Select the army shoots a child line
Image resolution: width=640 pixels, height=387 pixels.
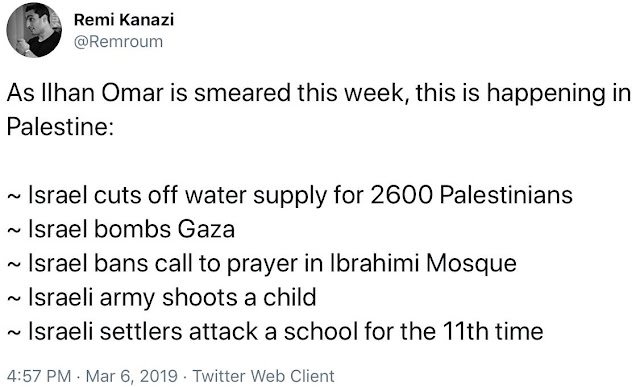(162, 297)
